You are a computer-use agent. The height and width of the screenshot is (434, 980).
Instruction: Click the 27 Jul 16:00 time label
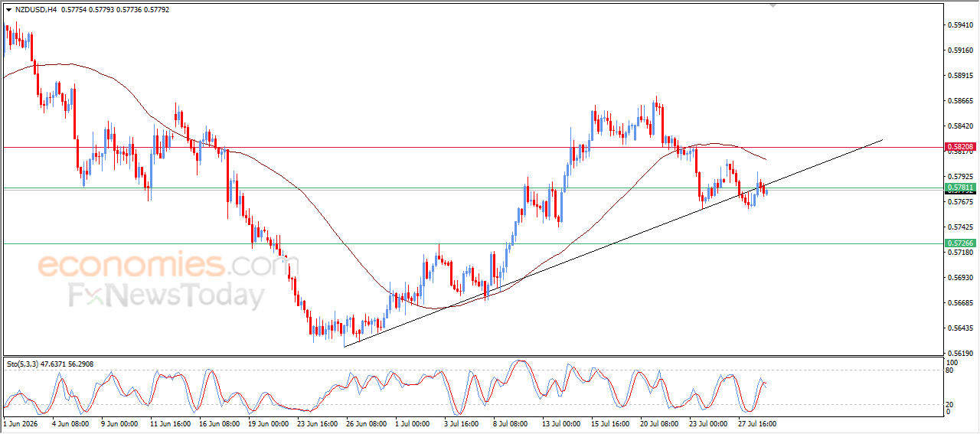point(758,423)
